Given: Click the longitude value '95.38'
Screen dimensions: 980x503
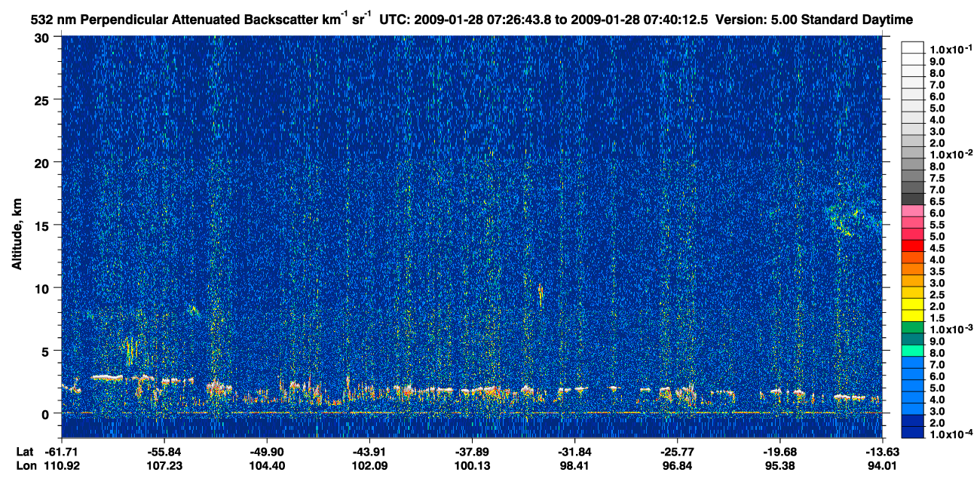Looking at the screenshot, I should (x=779, y=465).
